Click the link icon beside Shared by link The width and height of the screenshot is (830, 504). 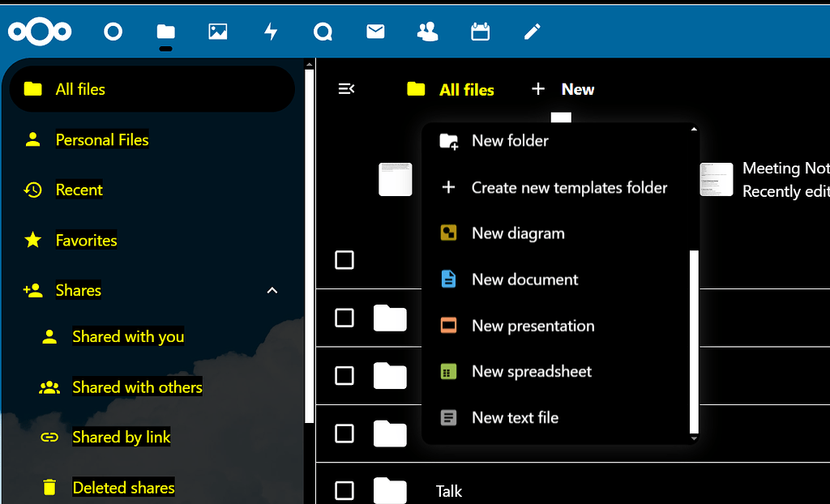tap(49, 438)
